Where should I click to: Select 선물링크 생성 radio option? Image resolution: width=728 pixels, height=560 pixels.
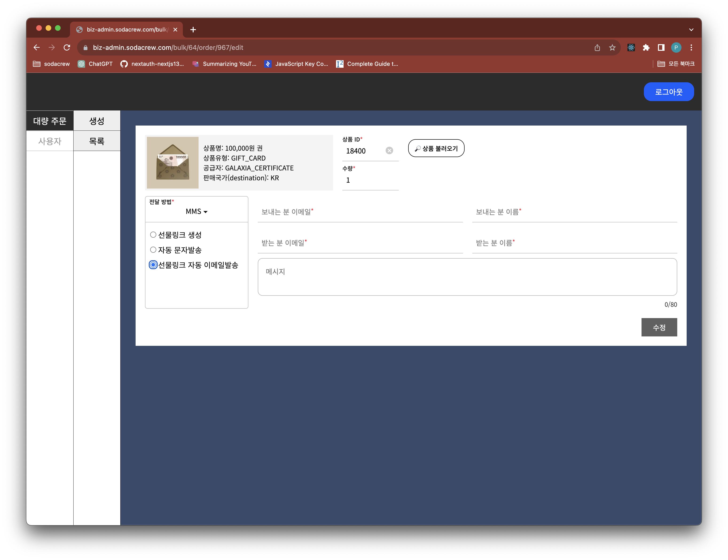click(x=153, y=235)
